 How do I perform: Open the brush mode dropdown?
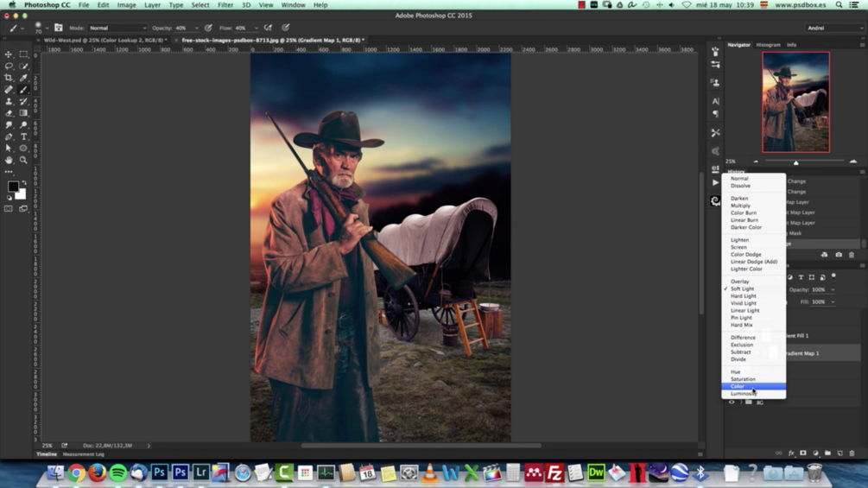click(x=117, y=28)
